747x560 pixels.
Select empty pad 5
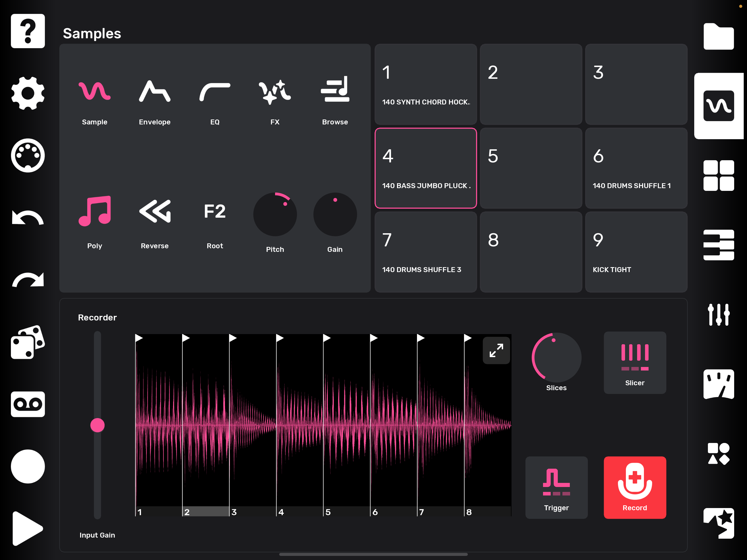coord(531,168)
